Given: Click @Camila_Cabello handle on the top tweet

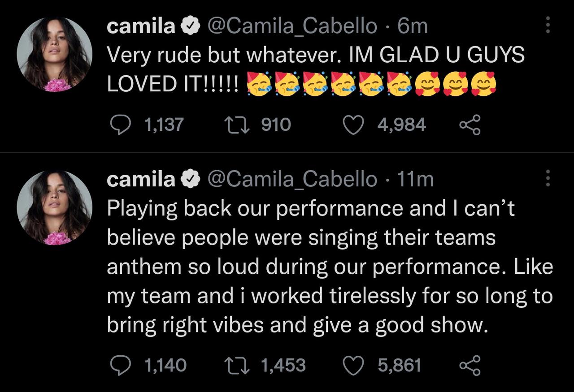Looking at the screenshot, I should 291,26.
